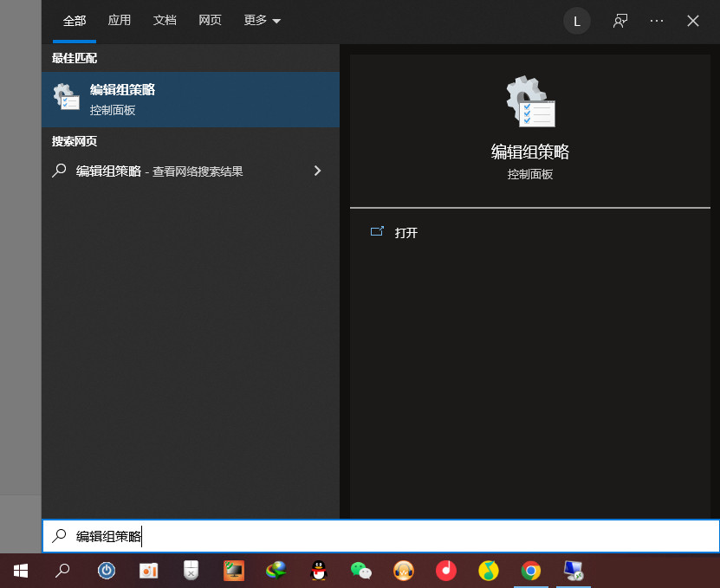Select the 文档 tab
This screenshot has height=588, width=720.
pos(165,20)
